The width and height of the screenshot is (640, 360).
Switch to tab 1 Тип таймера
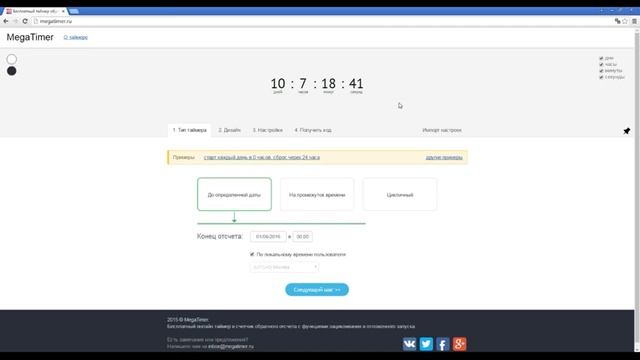pyautogui.click(x=189, y=130)
